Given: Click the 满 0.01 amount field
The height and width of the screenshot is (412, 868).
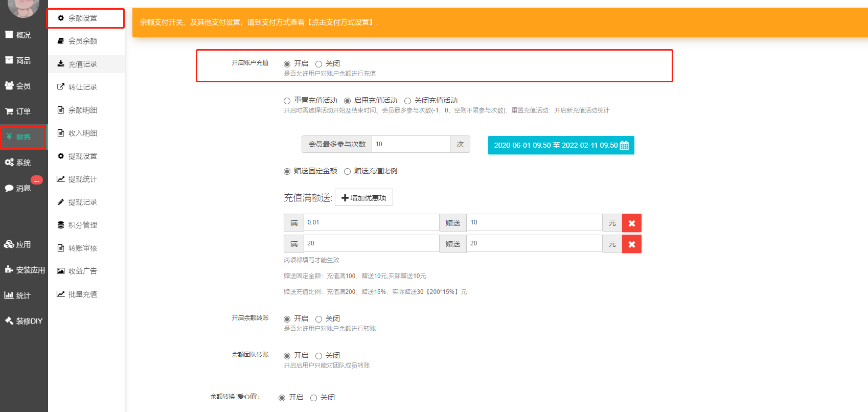Looking at the screenshot, I should coord(372,222).
